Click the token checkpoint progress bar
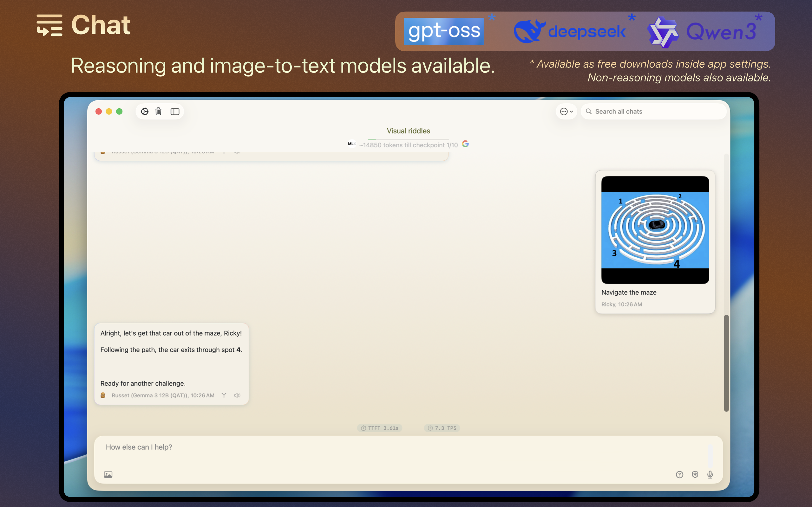Image resolution: width=812 pixels, height=507 pixels. [408, 139]
